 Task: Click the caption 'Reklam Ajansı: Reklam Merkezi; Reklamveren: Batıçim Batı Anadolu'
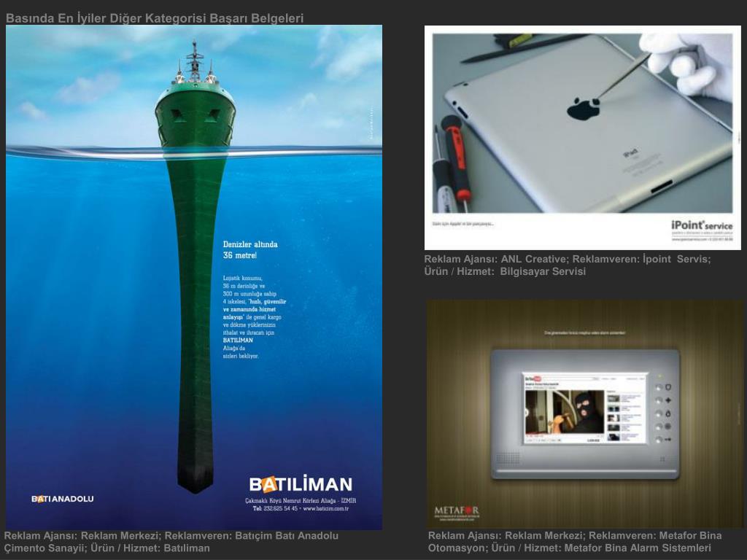click(x=171, y=536)
